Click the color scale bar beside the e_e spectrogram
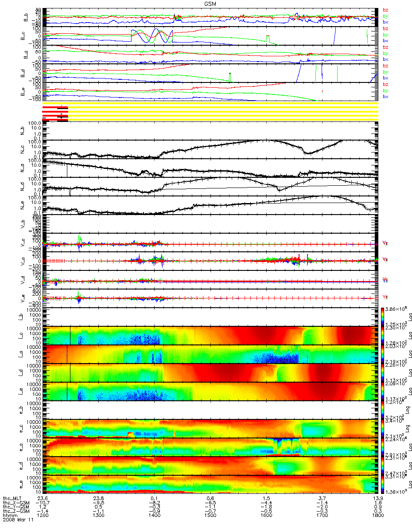This screenshot has width=412, height=532. click(x=383, y=485)
